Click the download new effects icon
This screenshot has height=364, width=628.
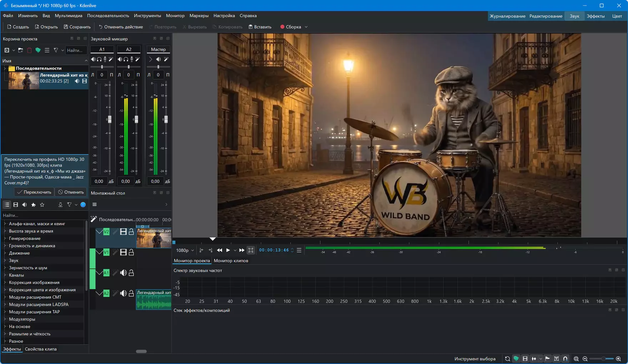tap(60, 204)
